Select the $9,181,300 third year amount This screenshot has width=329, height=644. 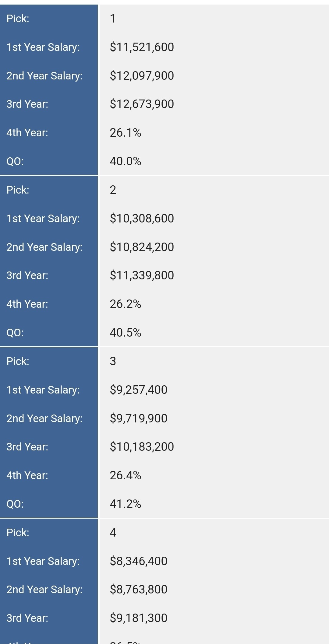pos(138,618)
